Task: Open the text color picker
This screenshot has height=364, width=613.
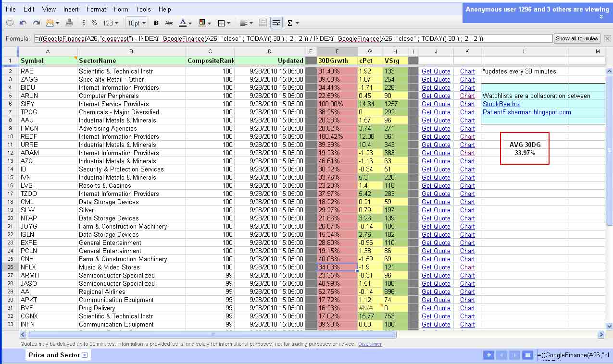Action: (184, 22)
